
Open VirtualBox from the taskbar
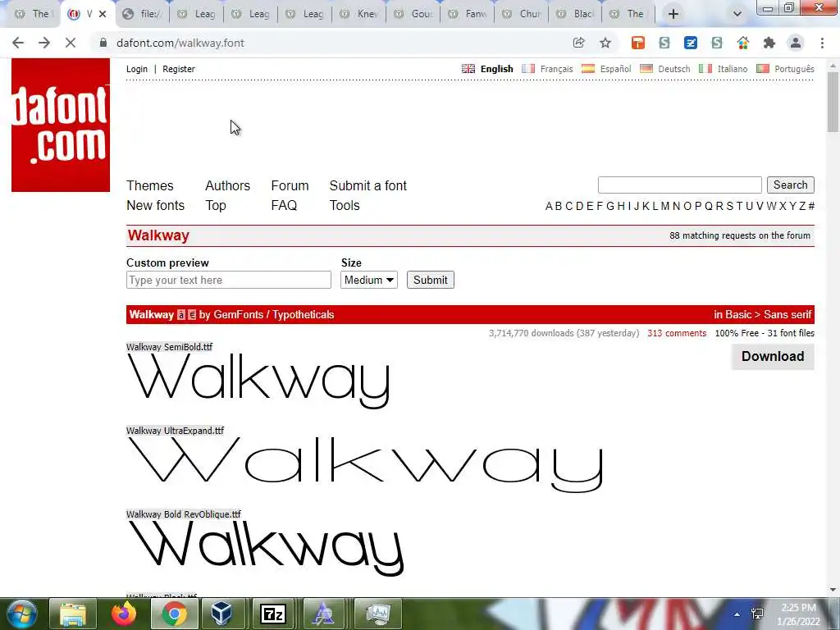(221, 614)
